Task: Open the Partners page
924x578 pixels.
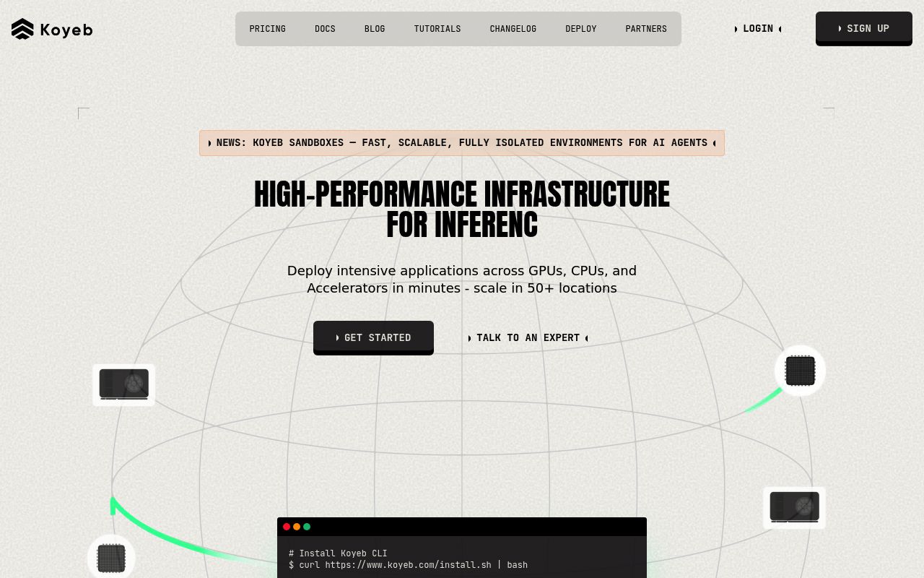Action: (x=646, y=29)
